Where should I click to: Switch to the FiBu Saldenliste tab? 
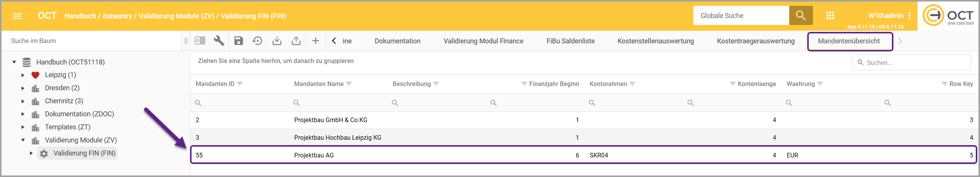pos(570,41)
